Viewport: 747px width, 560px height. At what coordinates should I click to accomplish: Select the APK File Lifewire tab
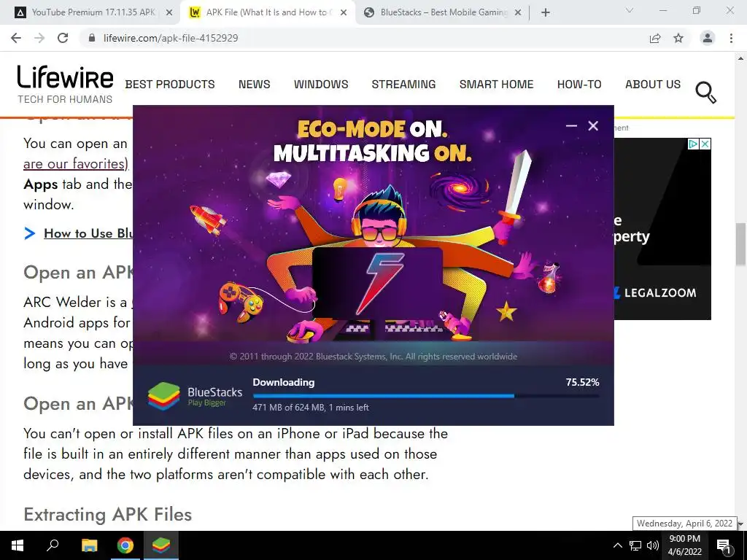(x=268, y=12)
